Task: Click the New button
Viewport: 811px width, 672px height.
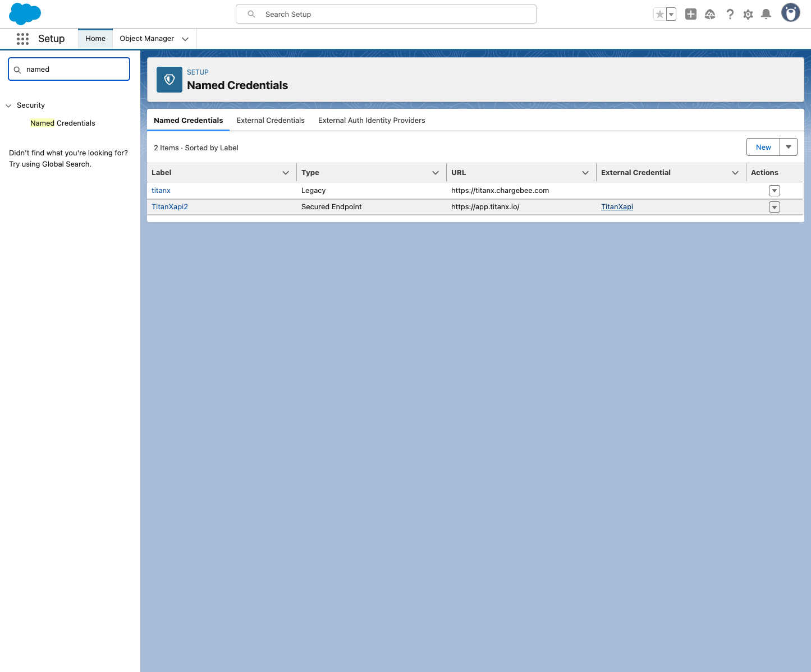Action: [x=763, y=147]
